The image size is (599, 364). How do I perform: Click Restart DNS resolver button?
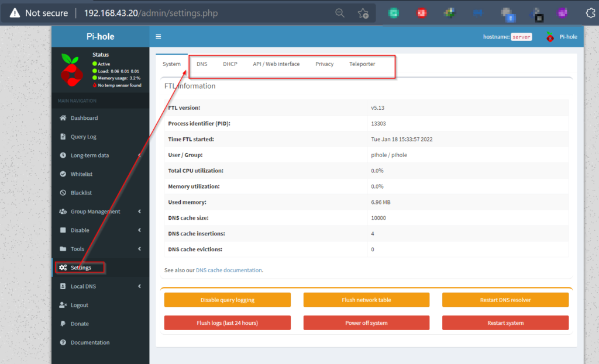505,300
